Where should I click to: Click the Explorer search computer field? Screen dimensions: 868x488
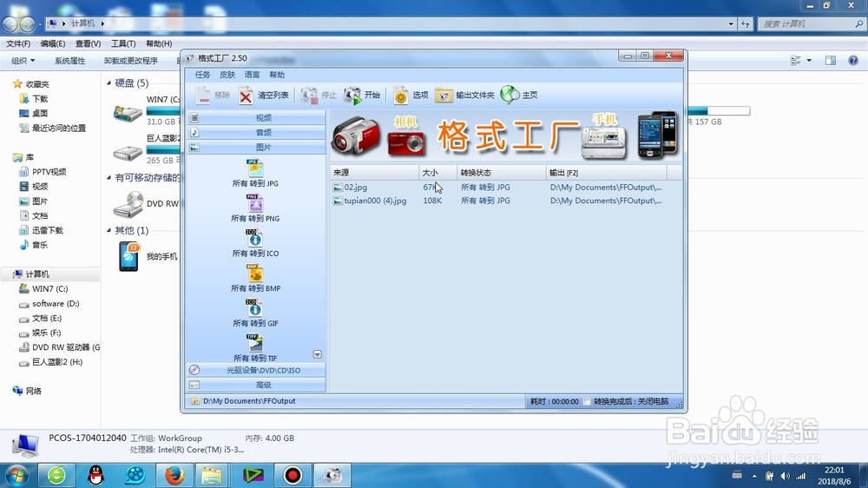tap(810, 23)
